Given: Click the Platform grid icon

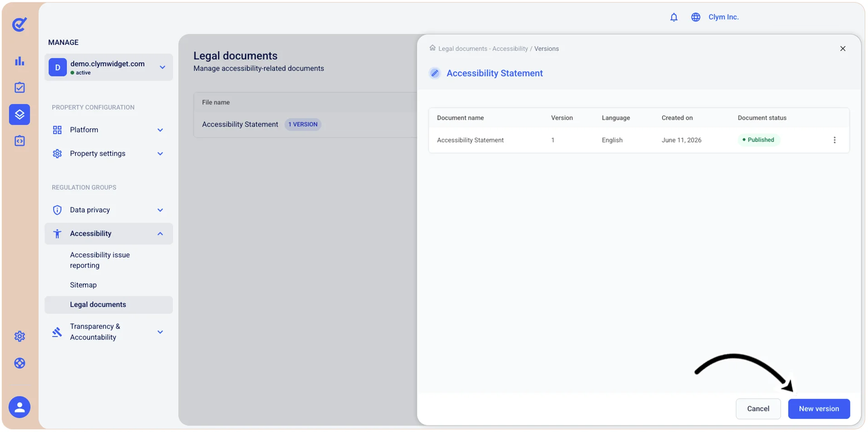Looking at the screenshot, I should pyautogui.click(x=57, y=130).
